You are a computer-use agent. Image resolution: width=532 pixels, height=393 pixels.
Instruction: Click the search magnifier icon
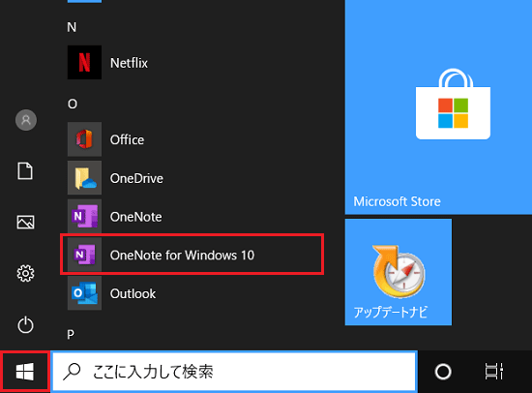point(72,372)
